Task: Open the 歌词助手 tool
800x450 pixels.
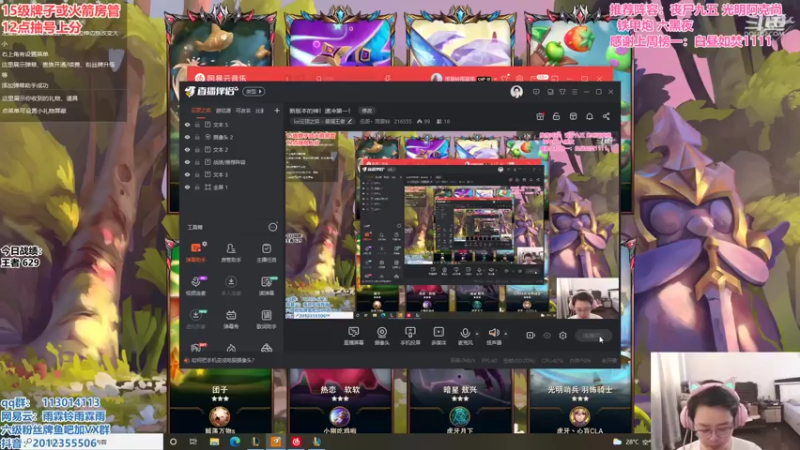Action: [266, 319]
